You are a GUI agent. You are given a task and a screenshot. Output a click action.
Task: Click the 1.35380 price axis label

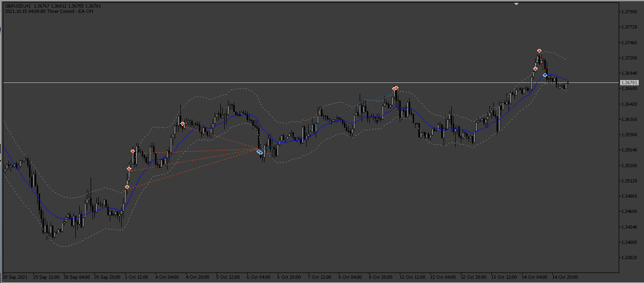[630, 166]
